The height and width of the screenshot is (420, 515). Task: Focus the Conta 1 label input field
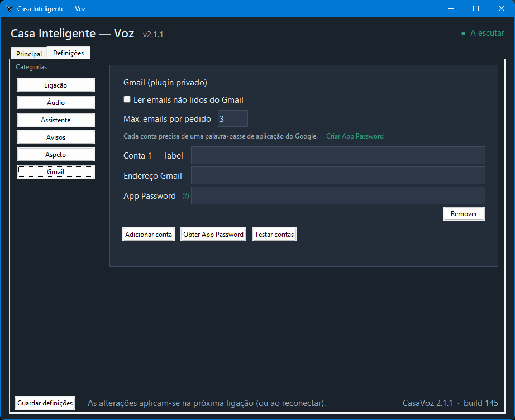(x=338, y=155)
